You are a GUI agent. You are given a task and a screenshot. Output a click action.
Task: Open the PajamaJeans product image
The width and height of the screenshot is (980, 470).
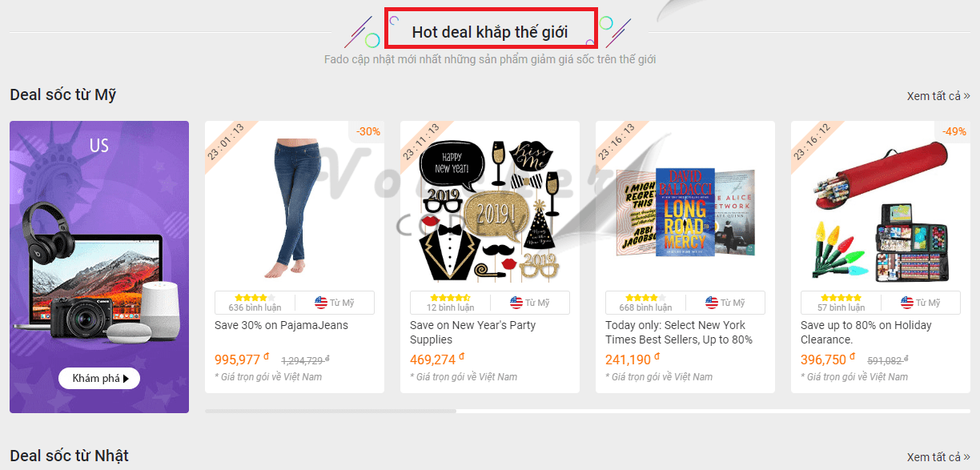[x=295, y=205]
